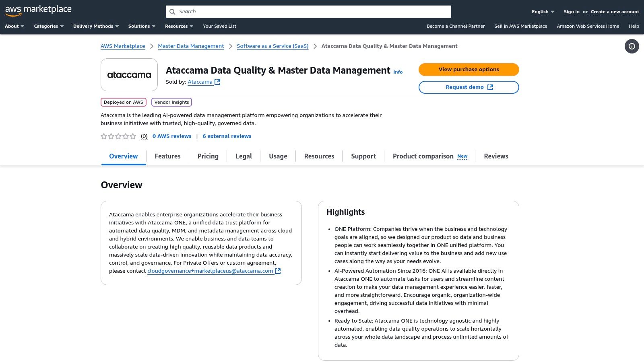644x362 pixels.
Task: Open Your Saved List
Action: coord(220,26)
